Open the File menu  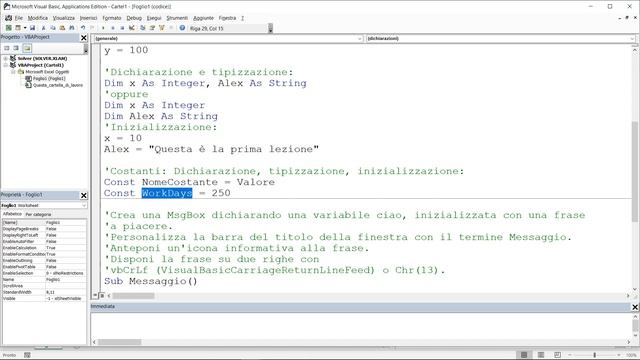pos(19,18)
